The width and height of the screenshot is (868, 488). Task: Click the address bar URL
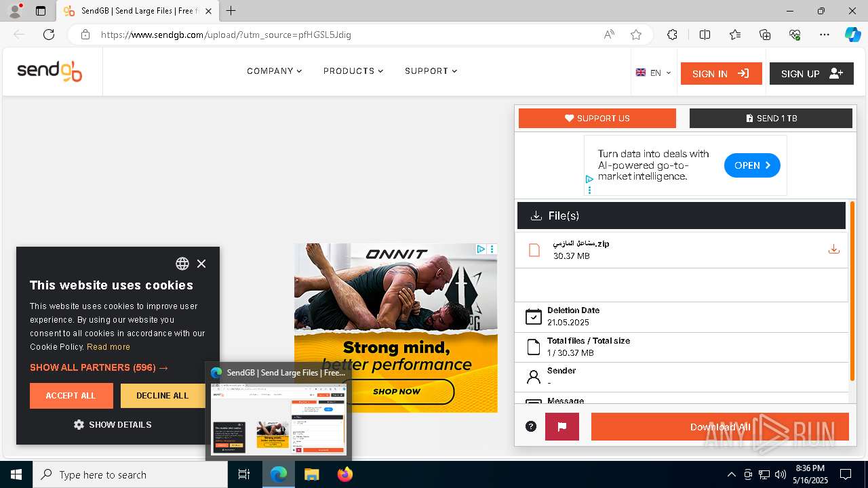click(226, 35)
